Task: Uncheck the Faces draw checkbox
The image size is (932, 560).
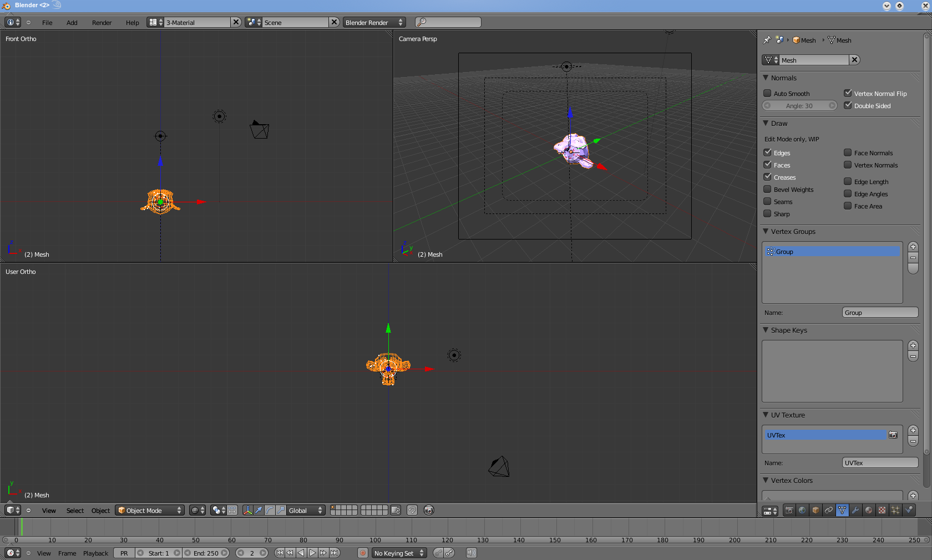Action: point(767,165)
